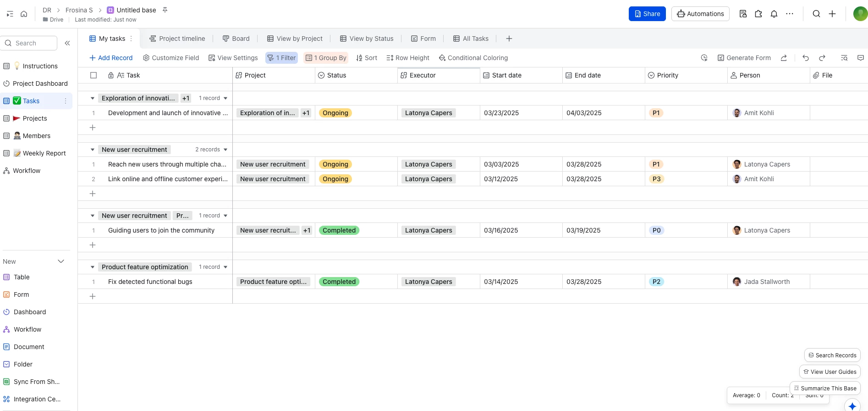The height and width of the screenshot is (411, 868).
Task: Open Conditional Coloring
Action: (x=473, y=58)
